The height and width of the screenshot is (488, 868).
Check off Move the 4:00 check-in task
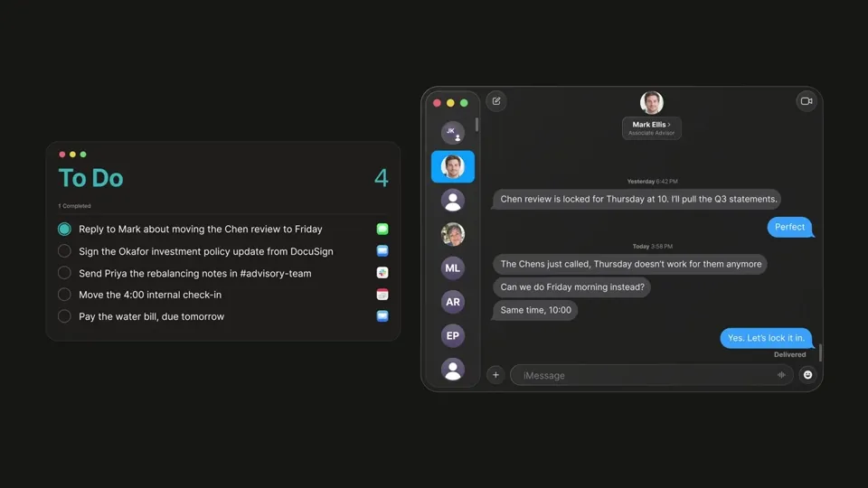coord(64,295)
